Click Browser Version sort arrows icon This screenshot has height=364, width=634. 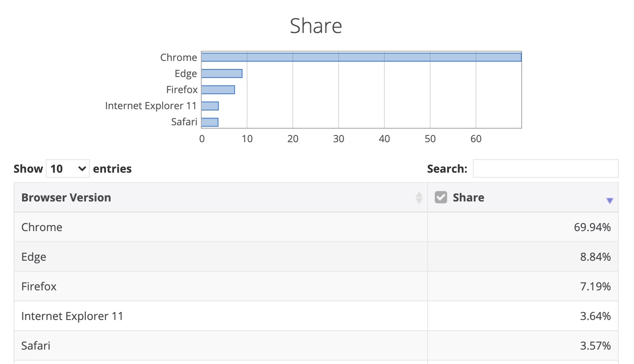tap(419, 198)
